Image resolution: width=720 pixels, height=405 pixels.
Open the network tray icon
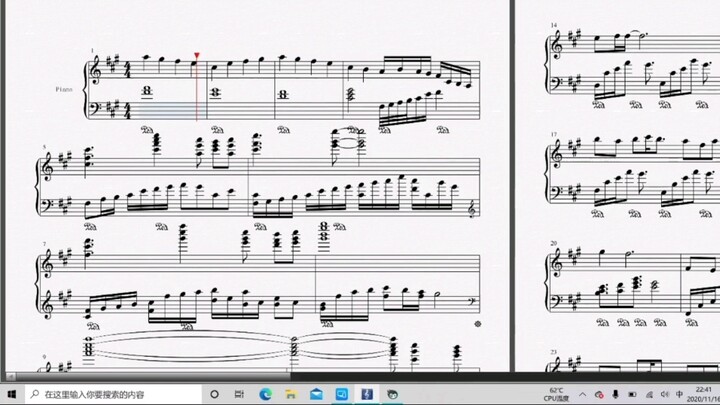[649, 394]
